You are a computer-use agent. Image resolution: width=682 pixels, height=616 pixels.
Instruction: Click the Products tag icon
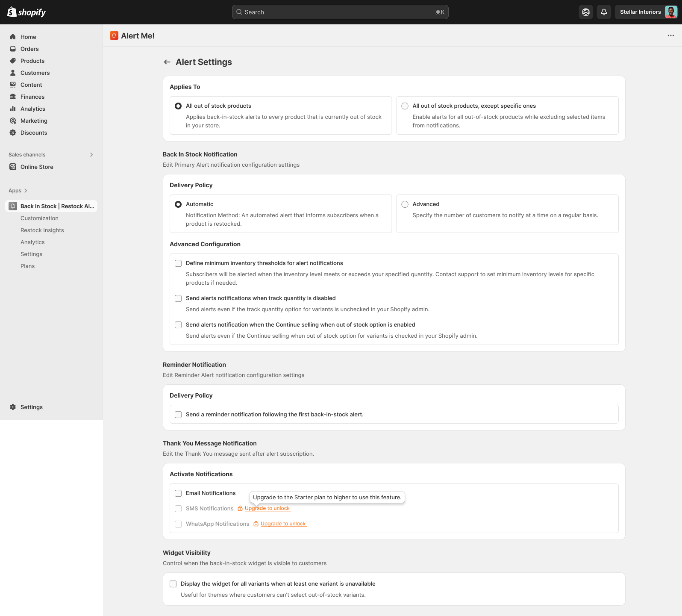(x=13, y=61)
